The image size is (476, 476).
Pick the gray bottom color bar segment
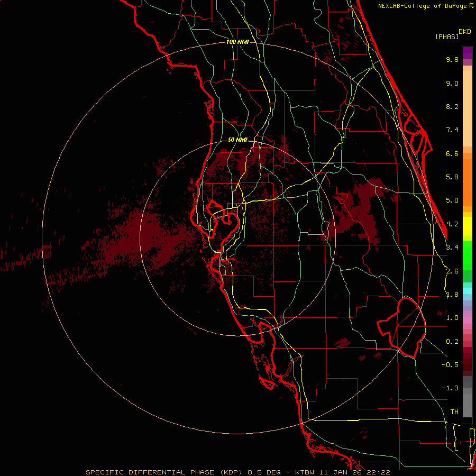click(467, 406)
